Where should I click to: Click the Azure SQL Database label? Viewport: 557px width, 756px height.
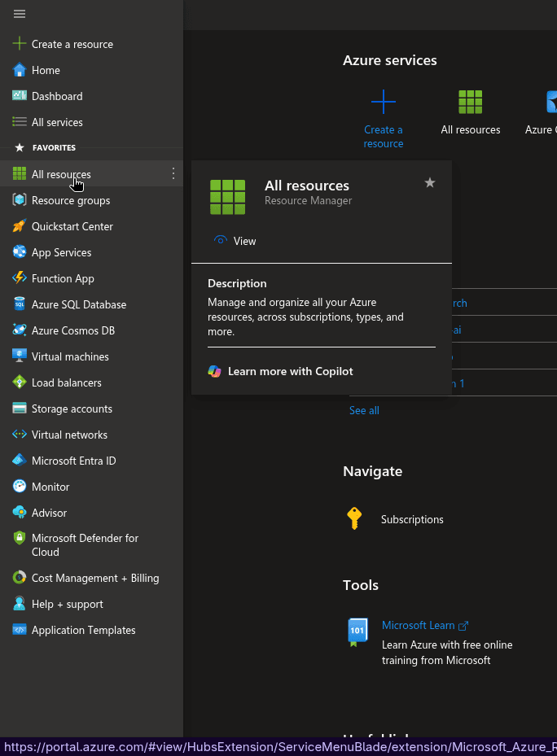pyautogui.click(x=79, y=304)
